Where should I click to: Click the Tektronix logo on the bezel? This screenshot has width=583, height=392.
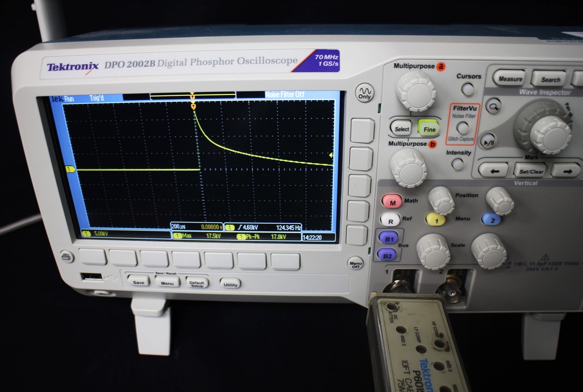(73, 67)
